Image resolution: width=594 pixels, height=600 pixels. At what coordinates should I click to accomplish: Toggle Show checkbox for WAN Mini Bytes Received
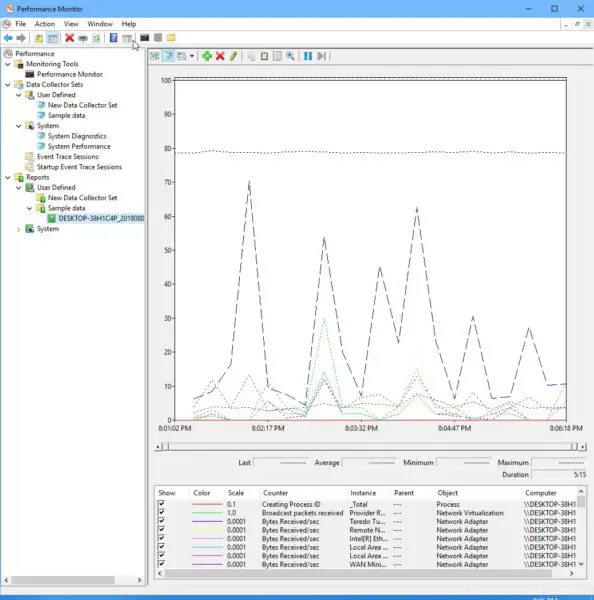(161, 564)
